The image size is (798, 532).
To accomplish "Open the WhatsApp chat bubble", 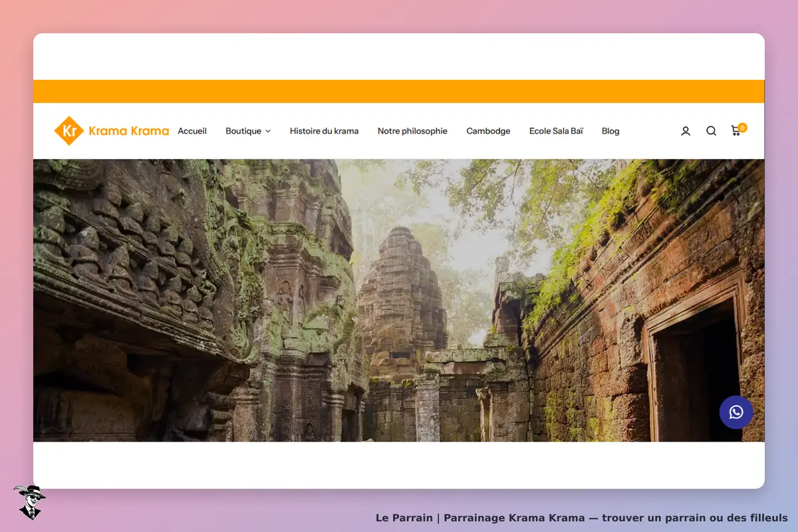I will click(x=736, y=412).
